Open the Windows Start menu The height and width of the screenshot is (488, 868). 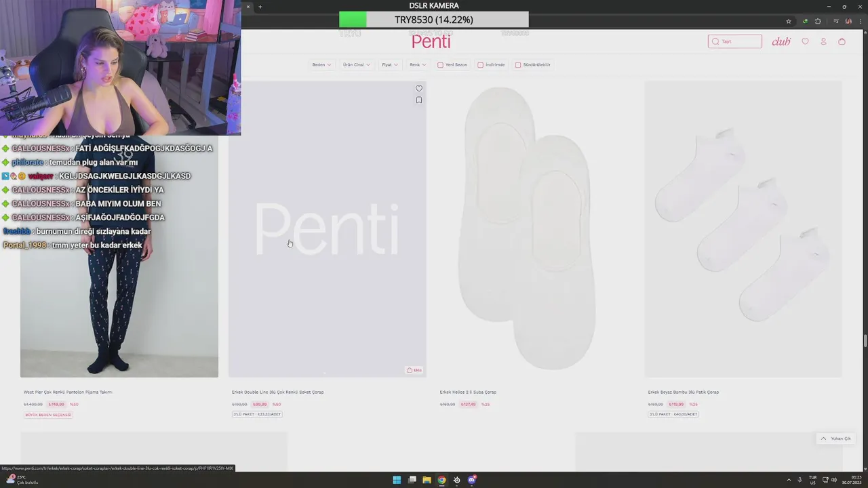pos(397,480)
